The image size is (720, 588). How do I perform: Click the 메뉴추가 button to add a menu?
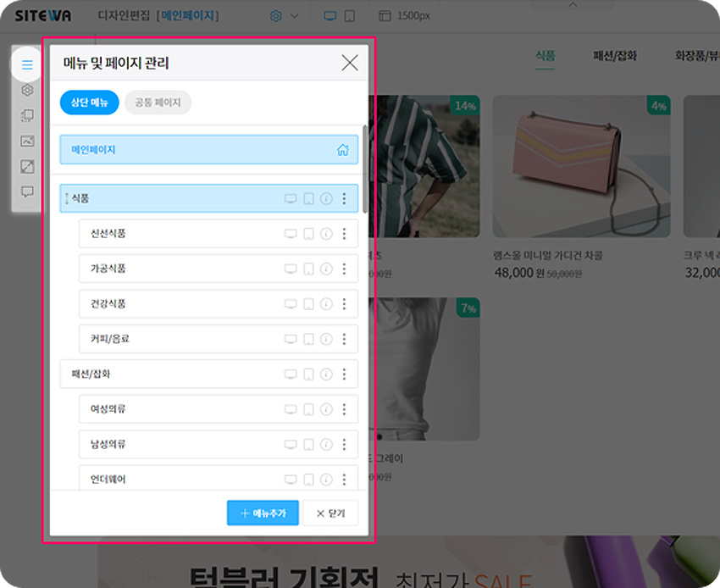click(x=261, y=513)
